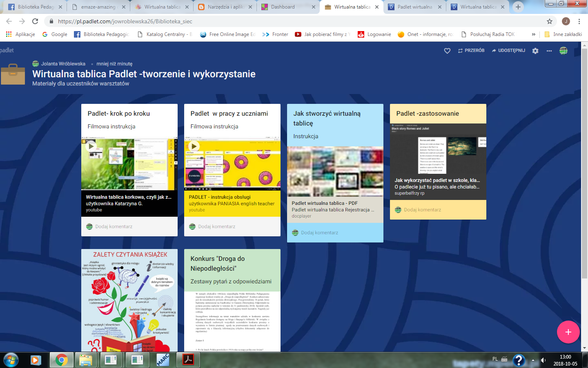Switch to Narzędzia i aplik browser tab
The width and height of the screenshot is (588, 368).
225,7
